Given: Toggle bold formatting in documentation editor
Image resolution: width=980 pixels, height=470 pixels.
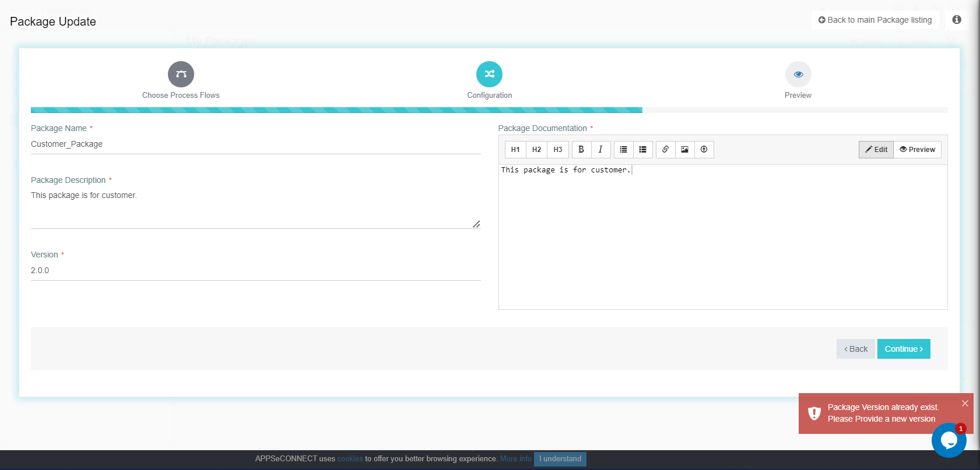Looking at the screenshot, I should (x=581, y=150).
